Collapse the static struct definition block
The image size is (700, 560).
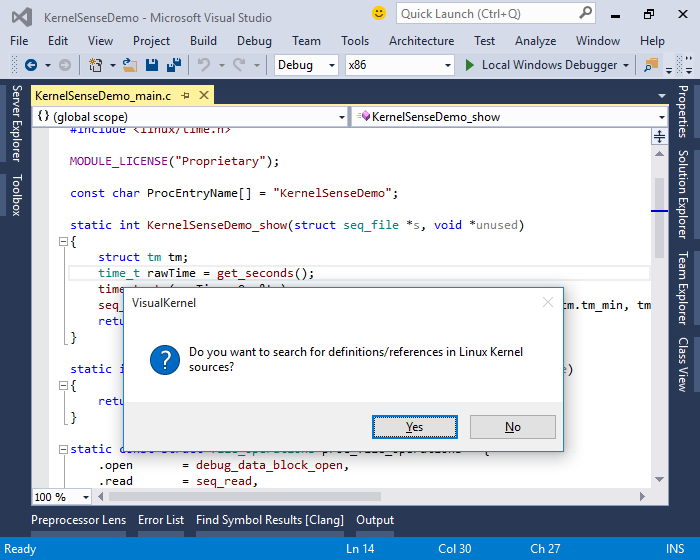[63, 449]
